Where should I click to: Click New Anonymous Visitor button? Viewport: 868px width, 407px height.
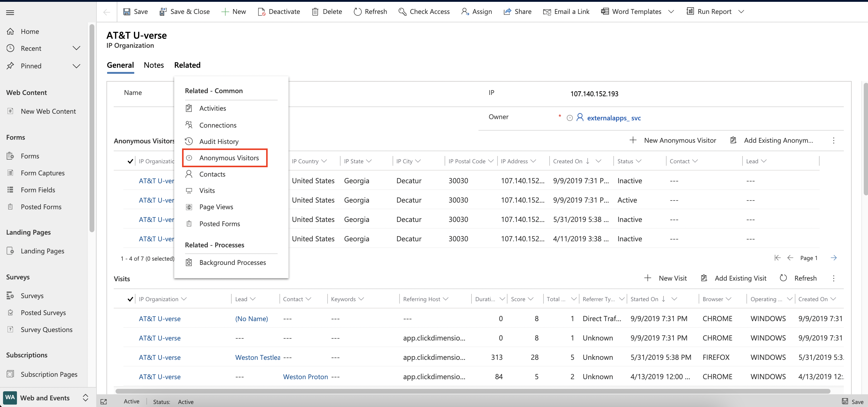click(x=673, y=140)
